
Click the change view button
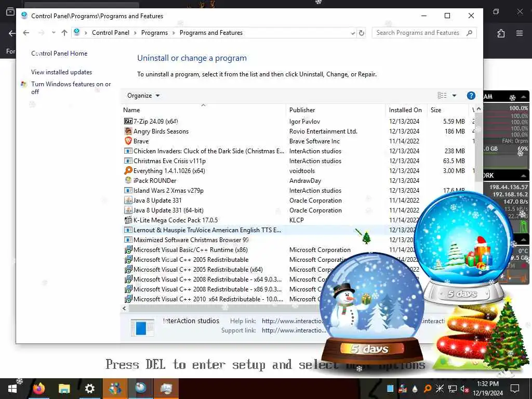click(x=442, y=96)
